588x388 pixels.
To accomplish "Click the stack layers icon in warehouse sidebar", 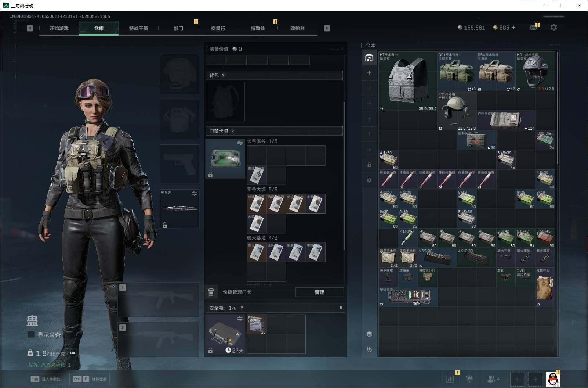I will [369, 334].
